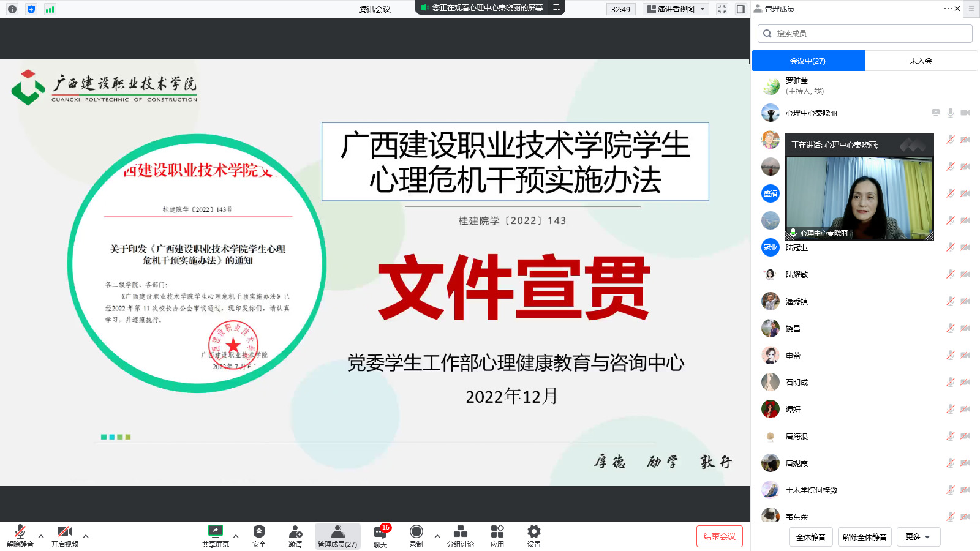Viewport: 980px width, 551px height.
Task: Open the 应用 apps icon
Action: point(497,535)
